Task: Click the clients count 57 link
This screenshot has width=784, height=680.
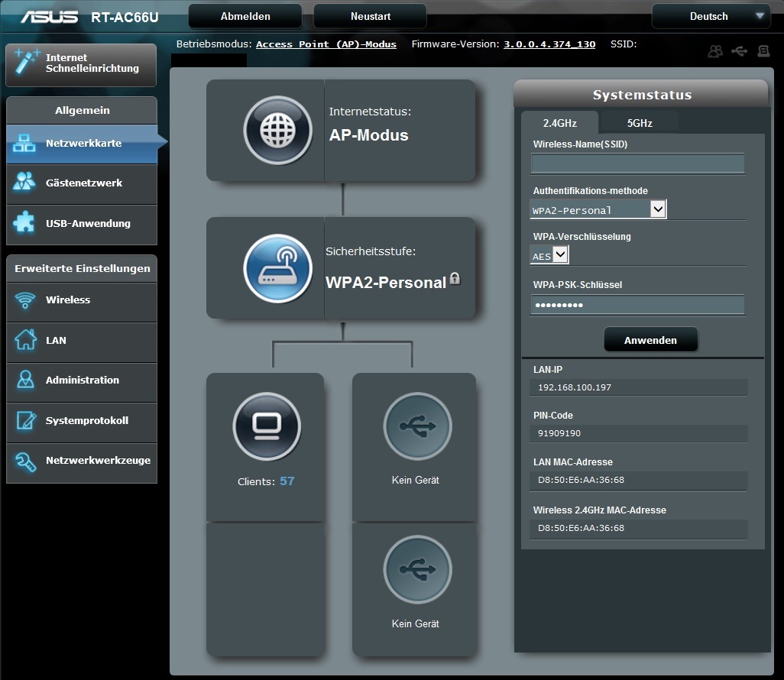Action: coord(287,481)
